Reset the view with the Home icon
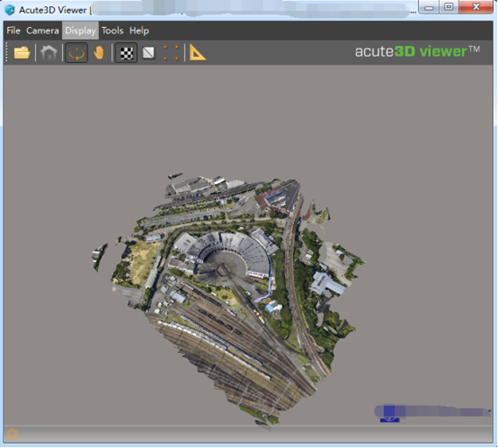 point(49,53)
